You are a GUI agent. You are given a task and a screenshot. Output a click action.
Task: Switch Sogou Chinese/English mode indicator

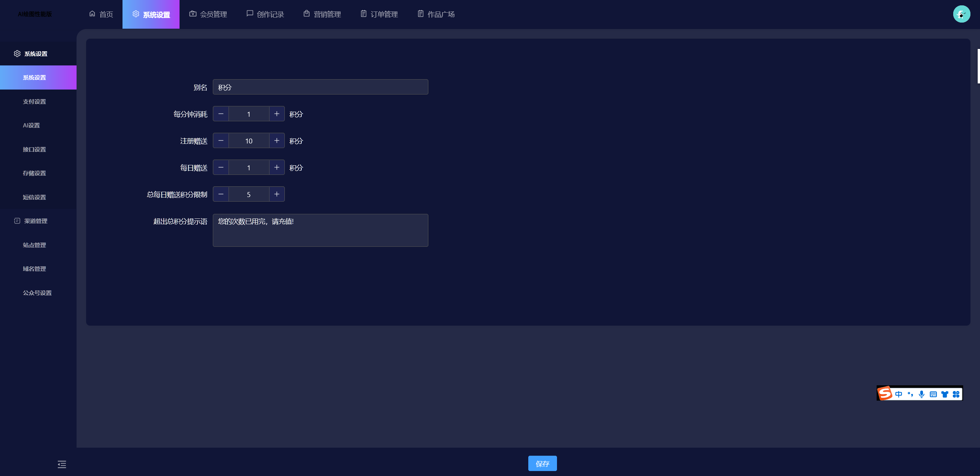(898, 394)
